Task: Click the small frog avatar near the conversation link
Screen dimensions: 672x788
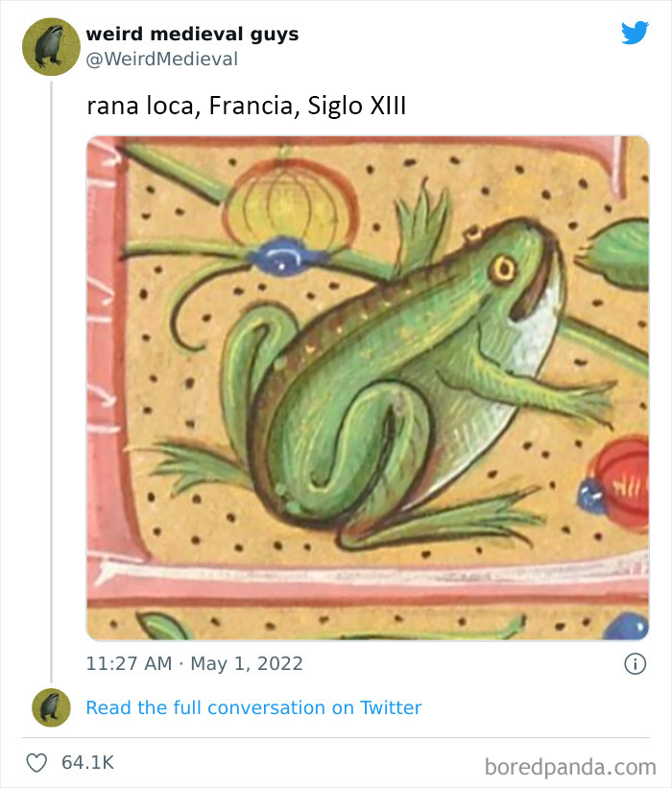Action: pos(49,707)
